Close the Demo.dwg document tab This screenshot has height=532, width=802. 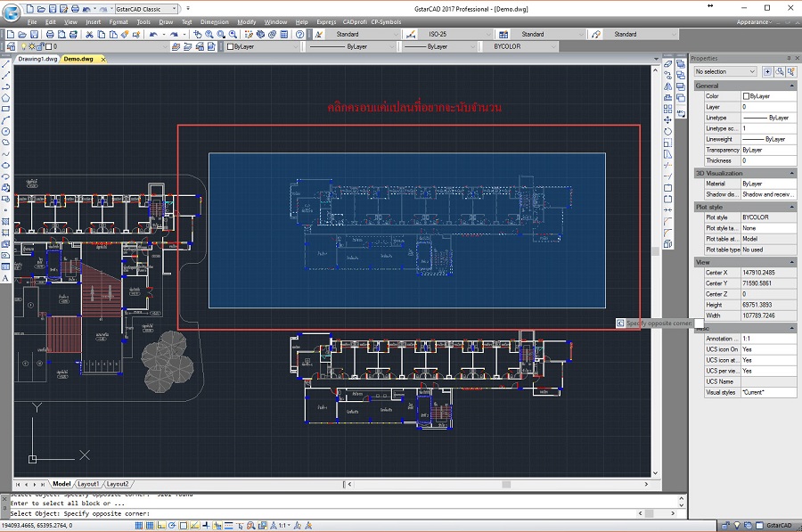(x=103, y=60)
